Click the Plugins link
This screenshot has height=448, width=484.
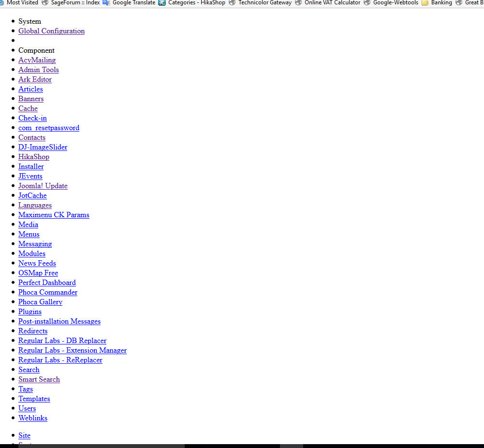click(x=30, y=312)
